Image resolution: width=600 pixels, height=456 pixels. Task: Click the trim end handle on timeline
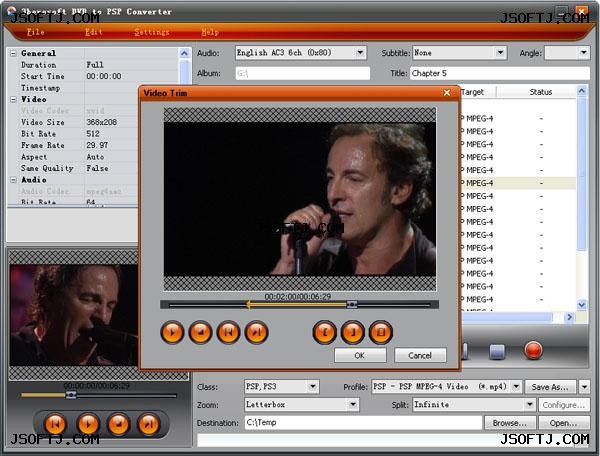tap(352, 305)
